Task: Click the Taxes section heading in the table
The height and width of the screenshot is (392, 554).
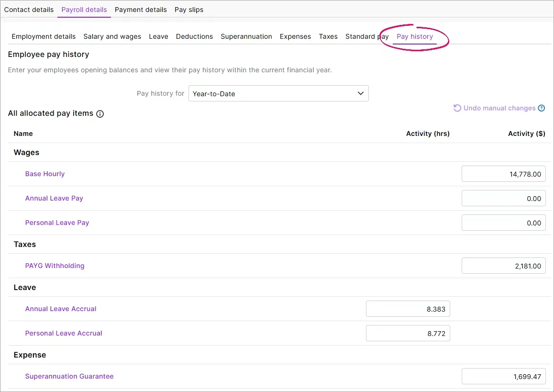Action: (25, 244)
